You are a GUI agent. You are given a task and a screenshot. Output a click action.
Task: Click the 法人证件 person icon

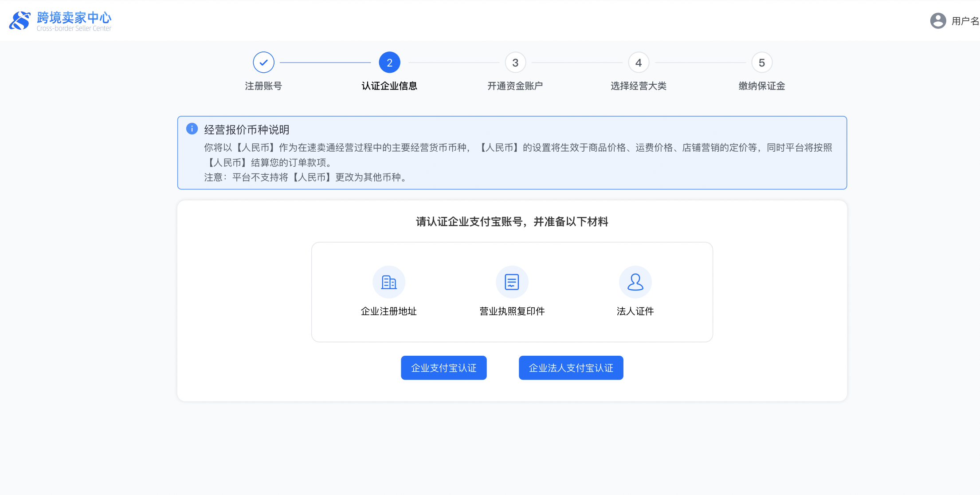coord(635,282)
